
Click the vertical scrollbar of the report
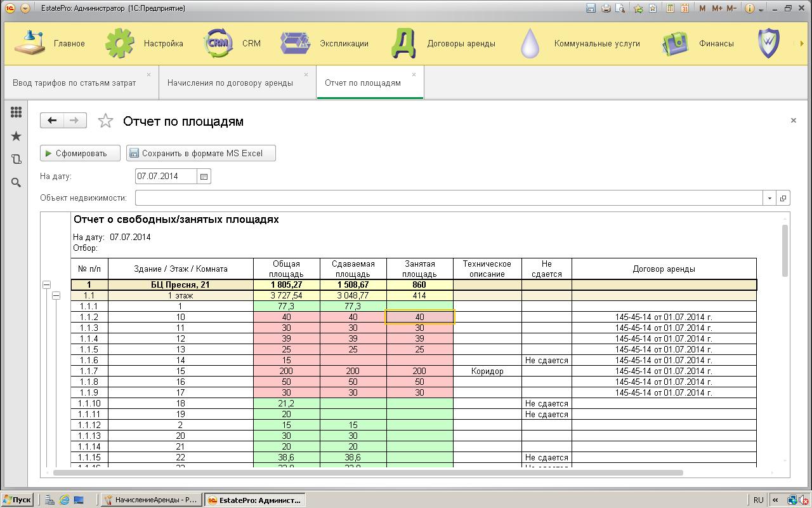coord(785,251)
